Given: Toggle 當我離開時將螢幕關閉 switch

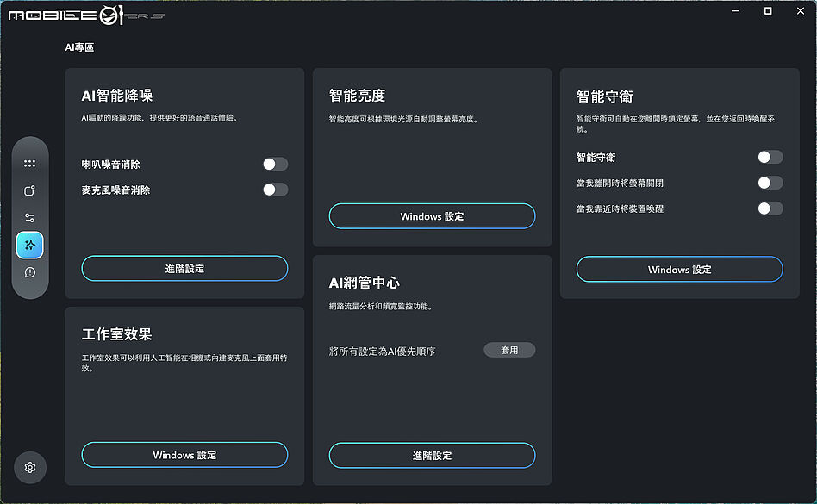Looking at the screenshot, I should pyautogui.click(x=770, y=183).
